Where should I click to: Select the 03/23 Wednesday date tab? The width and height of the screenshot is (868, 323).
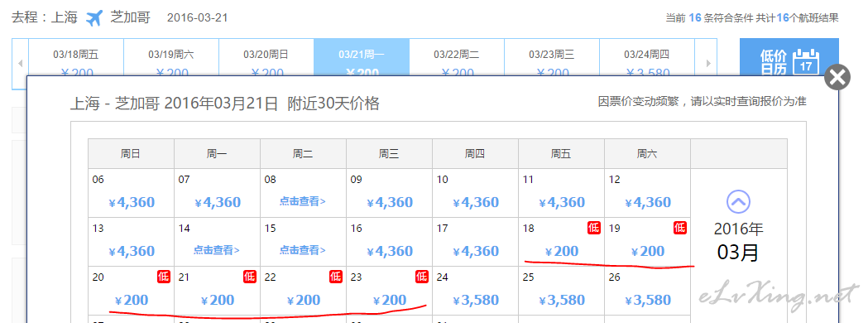tap(552, 57)
